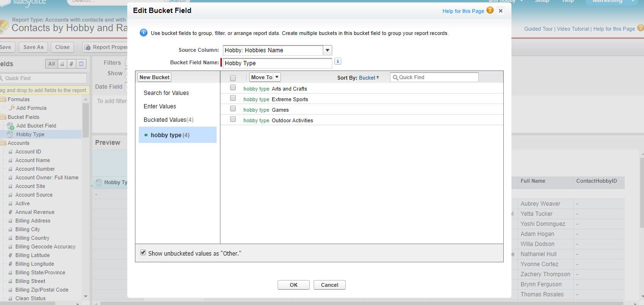
Task: Open the Guided Tour link
Action: click(538, 29)
